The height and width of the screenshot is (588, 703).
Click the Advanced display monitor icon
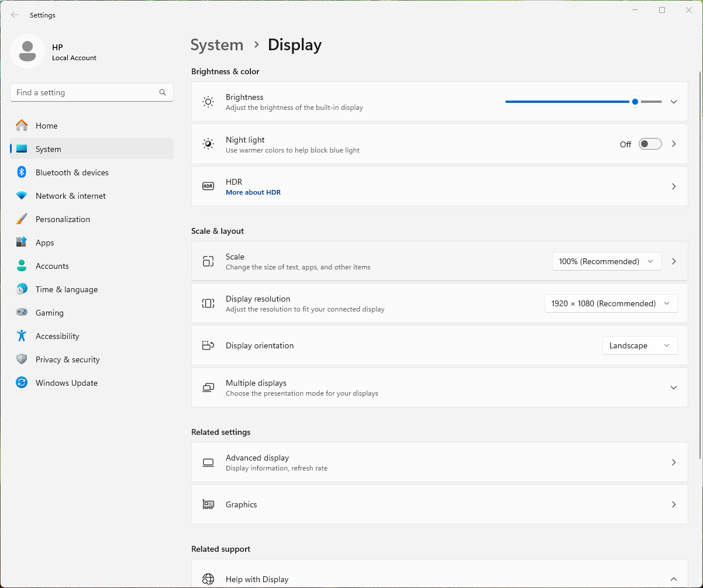click(x=208, y=462)
